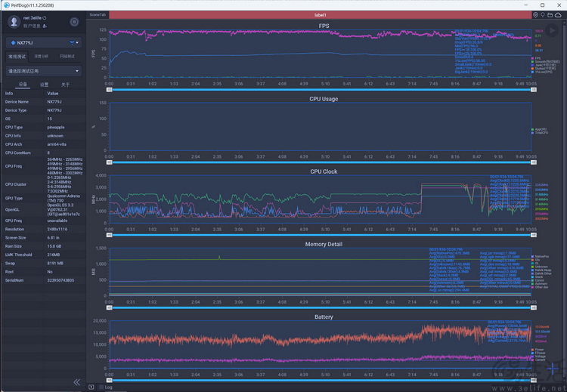The image size is (567, 392).
Task: Click the LMK Threshold value 216MB
Action: (x=54, y=255)
